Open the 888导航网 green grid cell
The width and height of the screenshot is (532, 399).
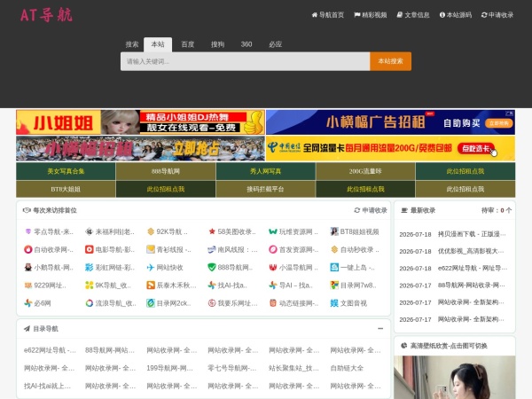(166, 171)
